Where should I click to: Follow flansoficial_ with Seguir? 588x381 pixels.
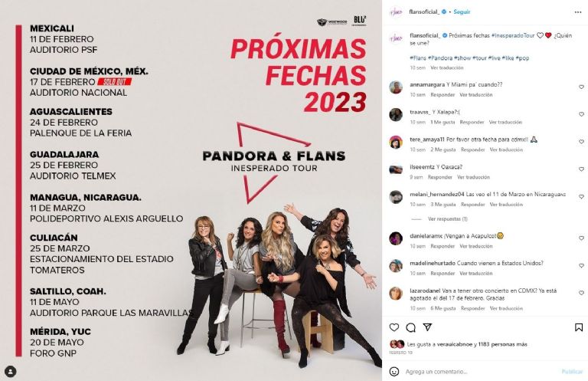(462, 12)
